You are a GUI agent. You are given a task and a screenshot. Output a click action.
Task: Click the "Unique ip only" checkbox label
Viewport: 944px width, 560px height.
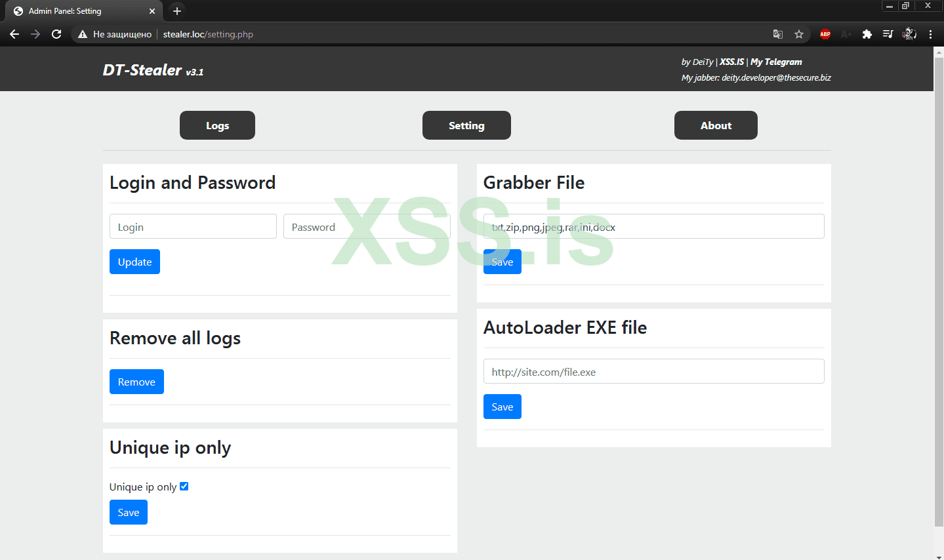pyautogui.click(x=143, y=487)
